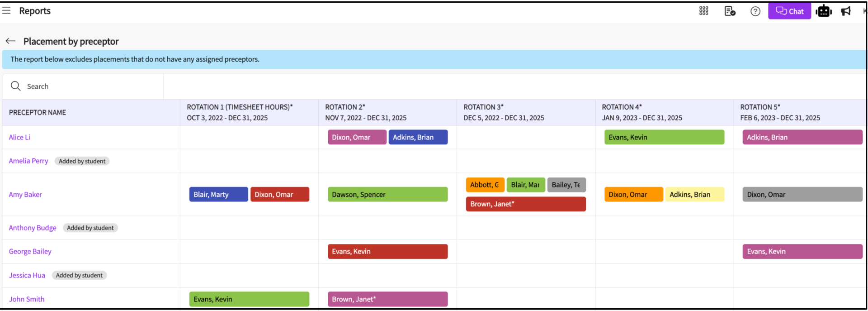868x311 pixels.
Task: Type in the Search field
Action: click(x=90, y=86)
